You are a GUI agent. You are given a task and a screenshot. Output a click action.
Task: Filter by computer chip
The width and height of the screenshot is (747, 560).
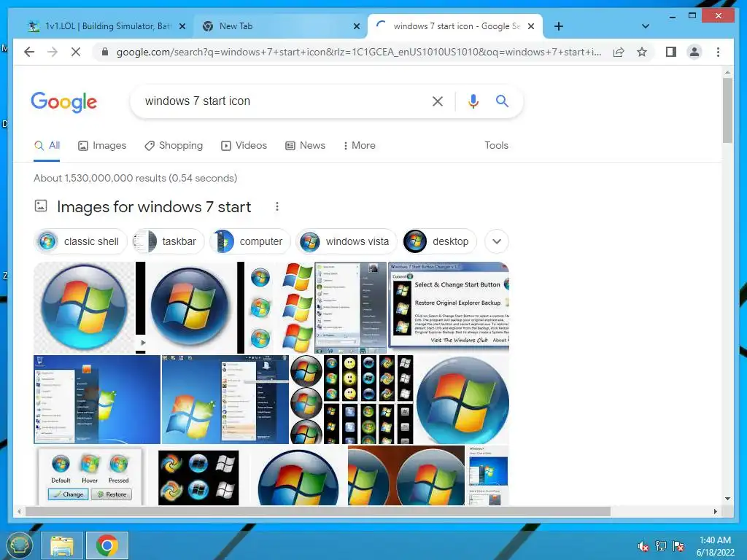pyautogui.click(x=249, y=241)
